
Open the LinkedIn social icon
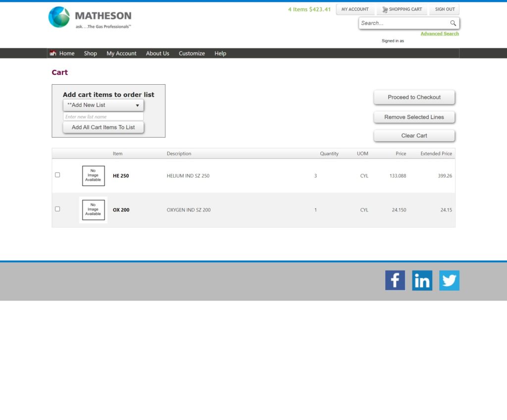click(x=422, y=280)
